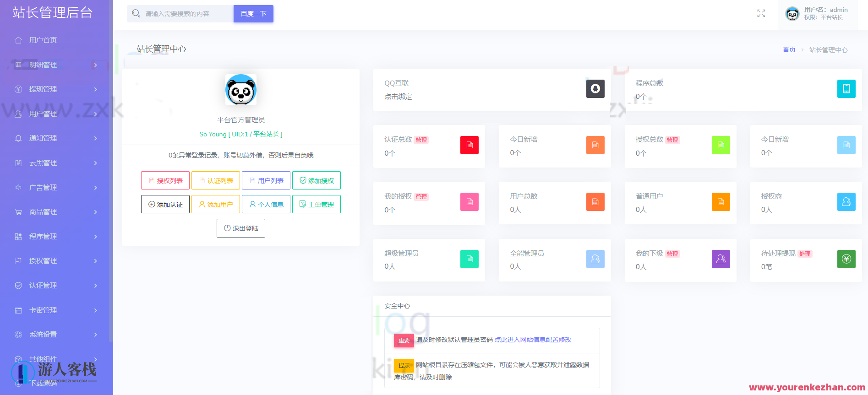Click the 通知管理 bell icon in sidebar
Screen dimensions: 868x395
18,138
